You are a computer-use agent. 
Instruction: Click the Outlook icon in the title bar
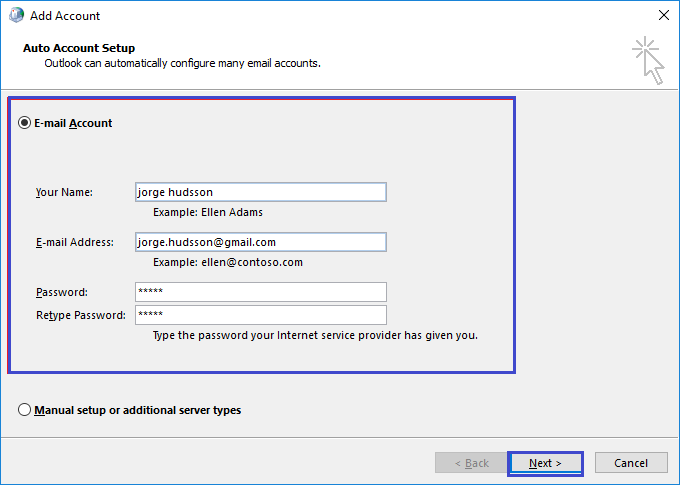(16, 15)
